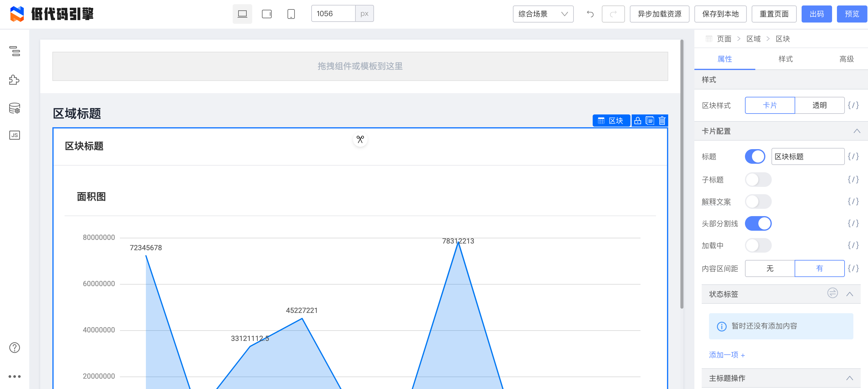Screen dimensions: 868x389
Task: Open the data source panel icon
Action: (15, 108)
